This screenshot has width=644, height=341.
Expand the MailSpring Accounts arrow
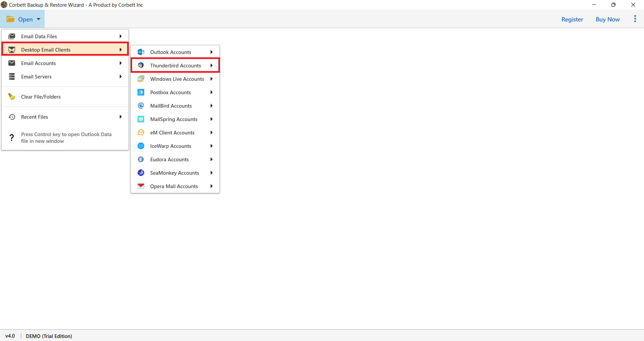click(x=211, y=119)
